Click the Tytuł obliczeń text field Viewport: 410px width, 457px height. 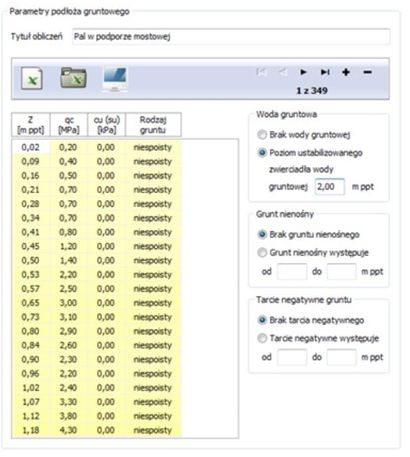pos(231,37)
